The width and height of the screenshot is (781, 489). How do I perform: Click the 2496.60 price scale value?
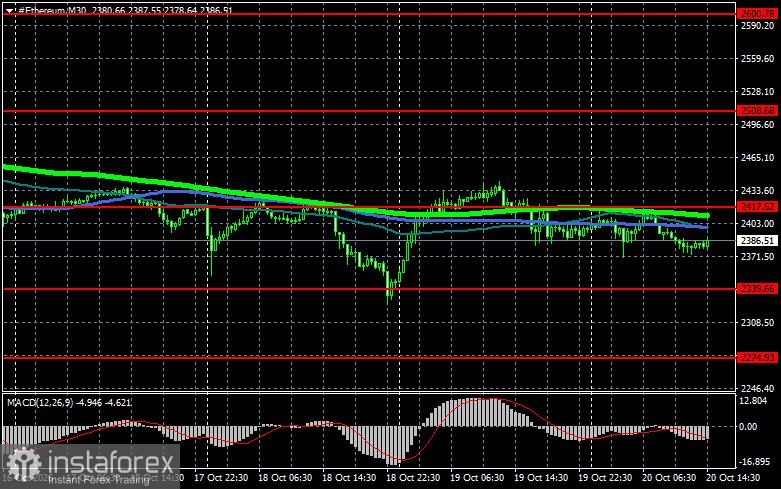point(758,124)
